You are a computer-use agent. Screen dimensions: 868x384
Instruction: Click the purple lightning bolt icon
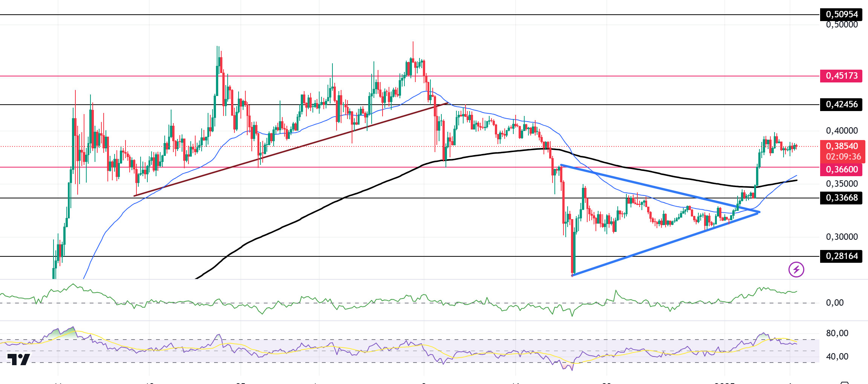pos(796,270)
